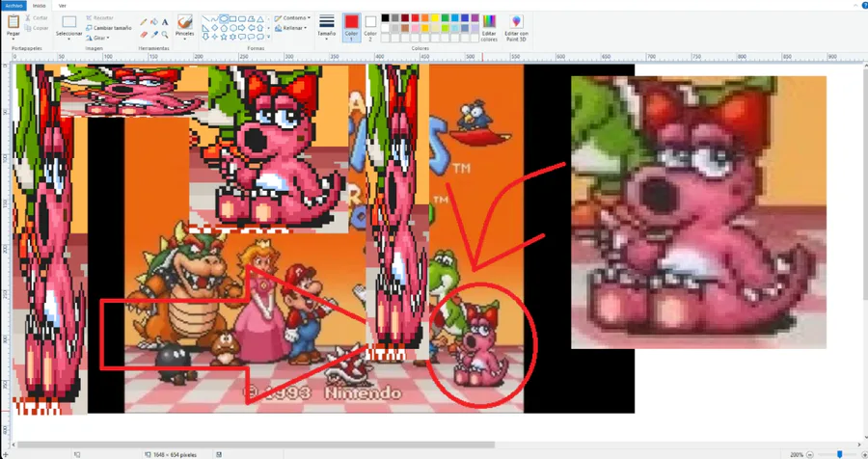Select the rounded rectangle shape
Viewport: 868px width, 459px height.
(x=242, y=19)
